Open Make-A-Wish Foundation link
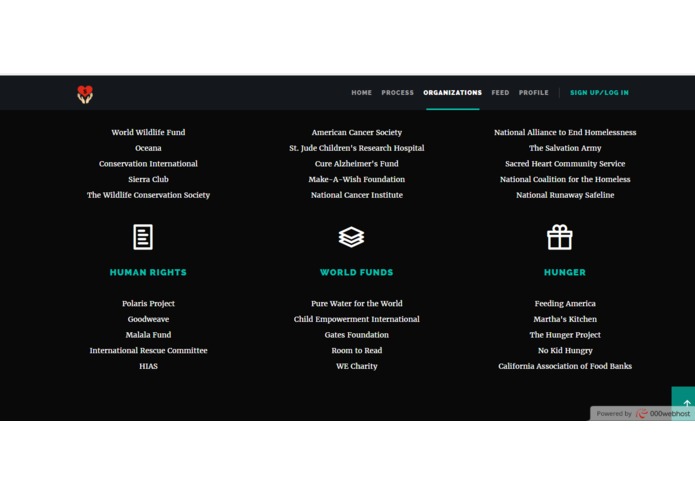Image resolution: width=695 pixels, height=494 pixels. coord(357,179)
